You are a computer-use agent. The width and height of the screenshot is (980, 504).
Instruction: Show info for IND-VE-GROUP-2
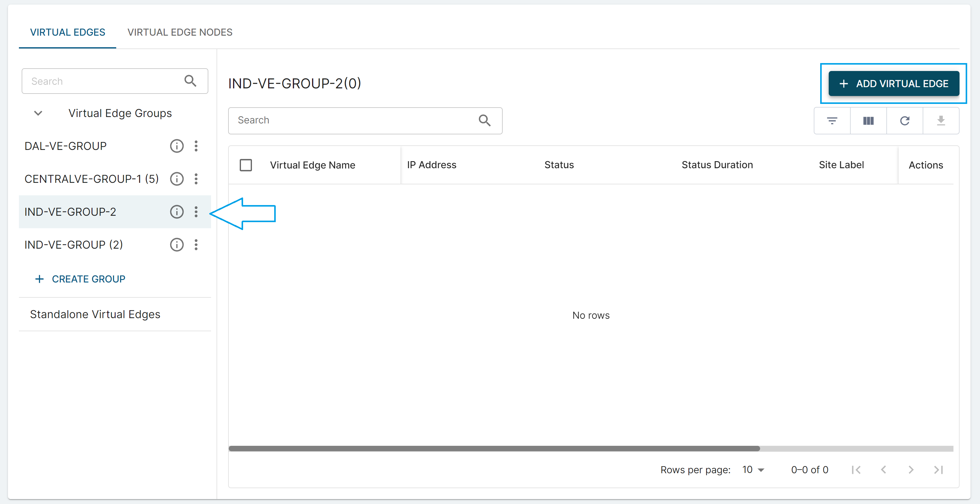177,212
